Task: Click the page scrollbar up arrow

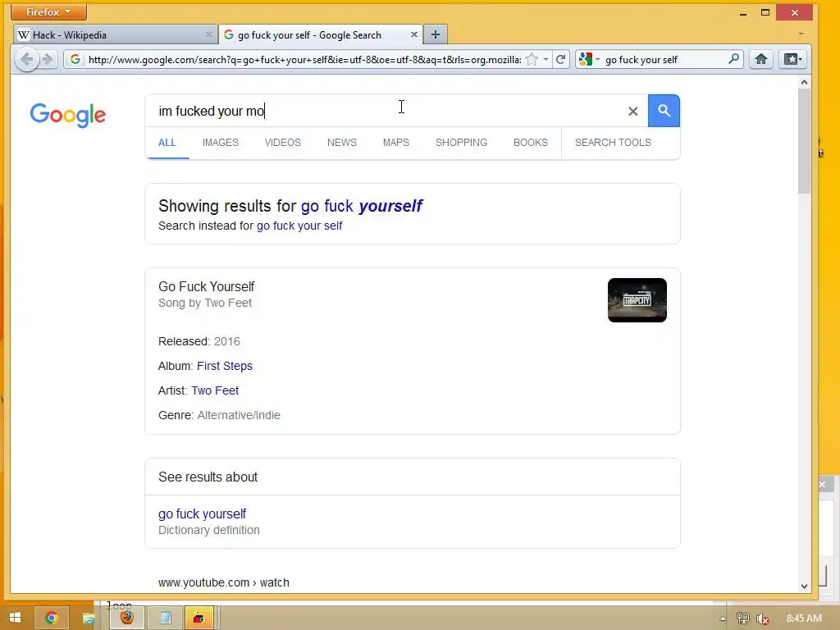Action: (x=804, y=82)
